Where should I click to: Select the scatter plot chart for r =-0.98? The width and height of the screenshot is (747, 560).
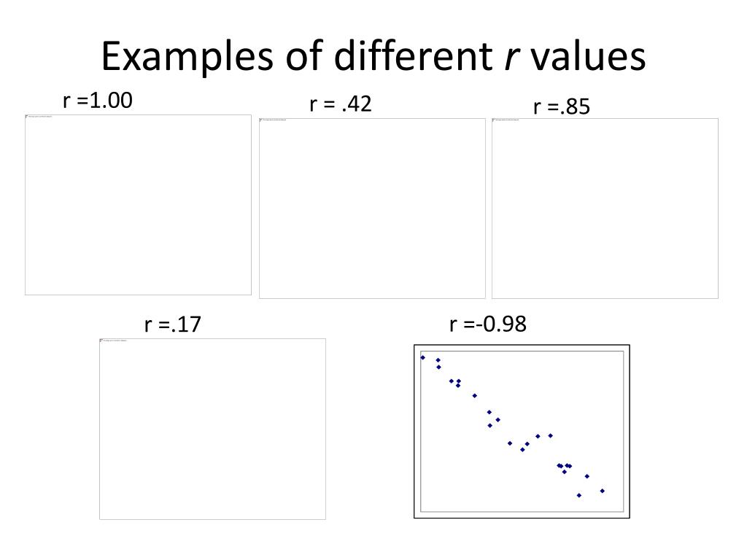(x=522, y=431)
